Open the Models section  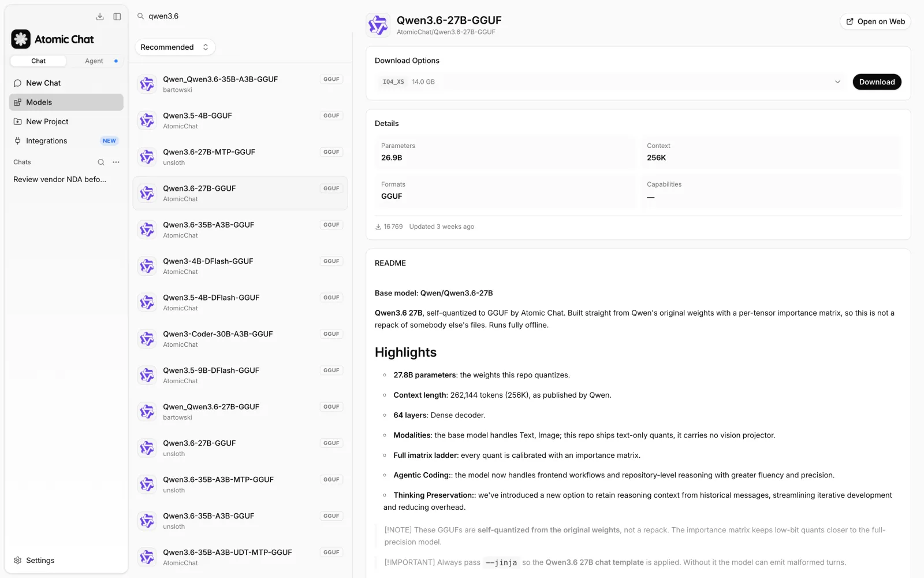tap(66, 102)
